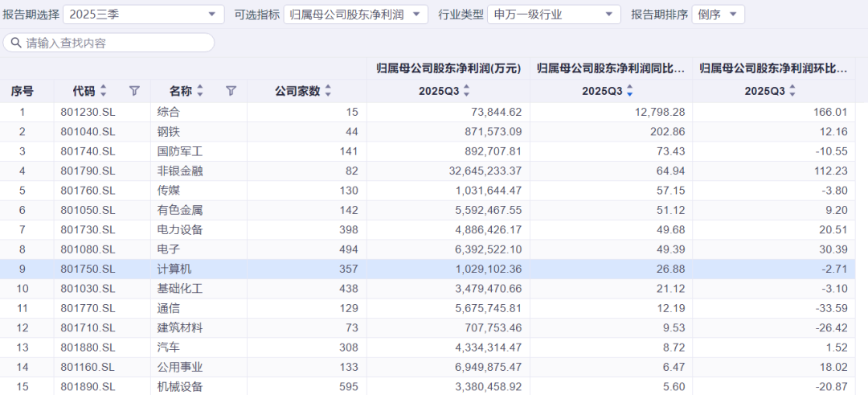The height and width of the screenshot is (395, 868).
Task: Click net profit value 32,645,233.37
Action: click(x=485, y=171)
